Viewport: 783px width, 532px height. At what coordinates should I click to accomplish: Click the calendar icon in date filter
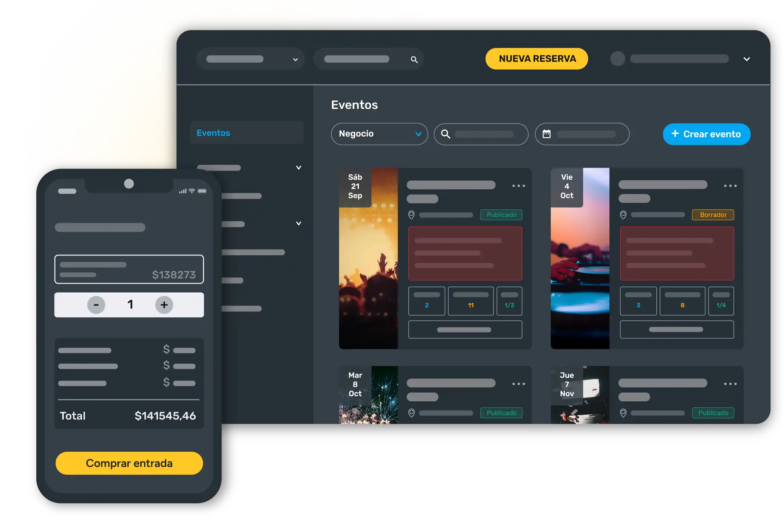[546, 134]
